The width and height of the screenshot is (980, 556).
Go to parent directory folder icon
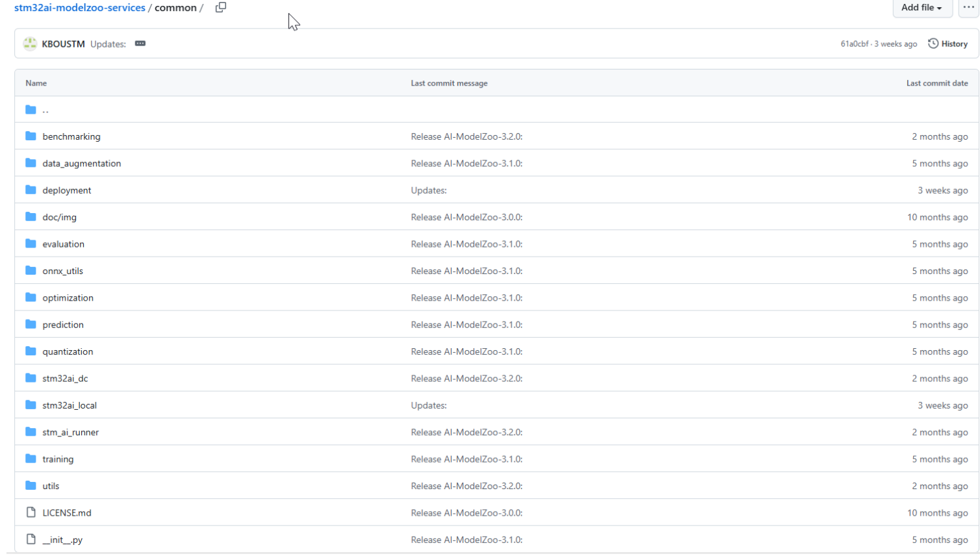(x=31, y=110)
